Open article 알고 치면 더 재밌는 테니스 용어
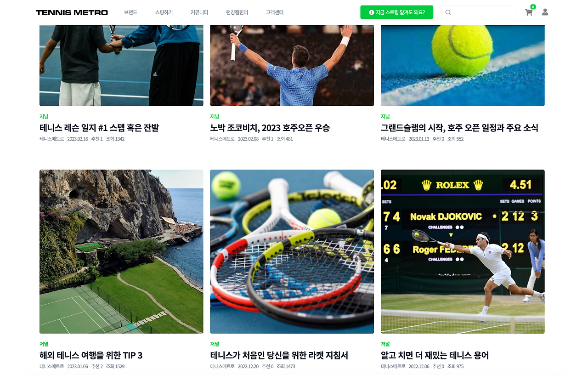 click(435, 355)
